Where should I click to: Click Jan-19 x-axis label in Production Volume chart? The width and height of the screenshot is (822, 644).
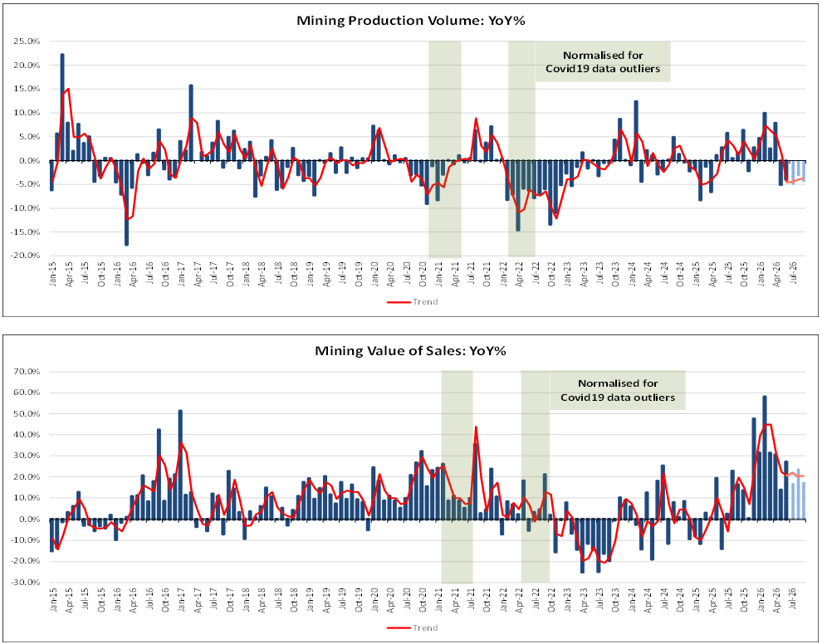(x=310, y=274)
